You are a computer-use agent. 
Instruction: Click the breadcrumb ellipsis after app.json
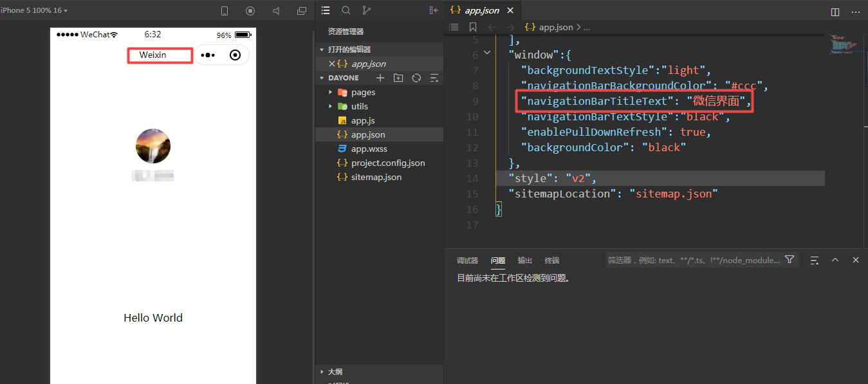587,28
